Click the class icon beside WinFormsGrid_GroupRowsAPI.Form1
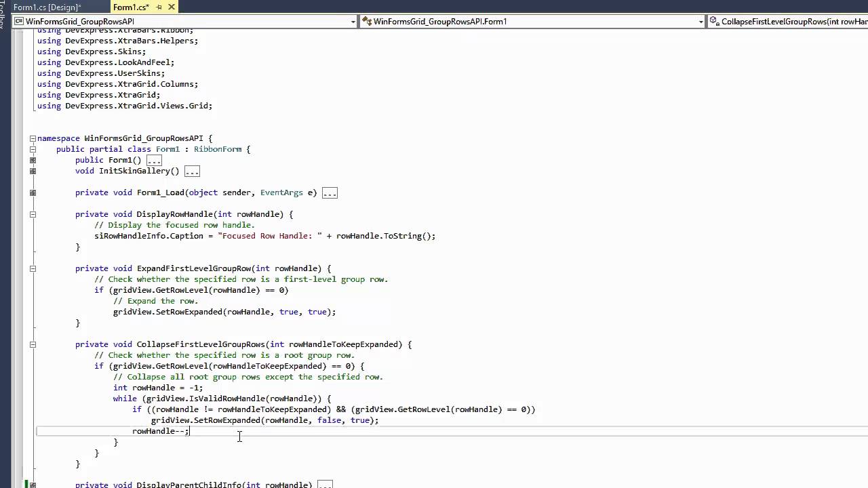 [x=367, y=21]
